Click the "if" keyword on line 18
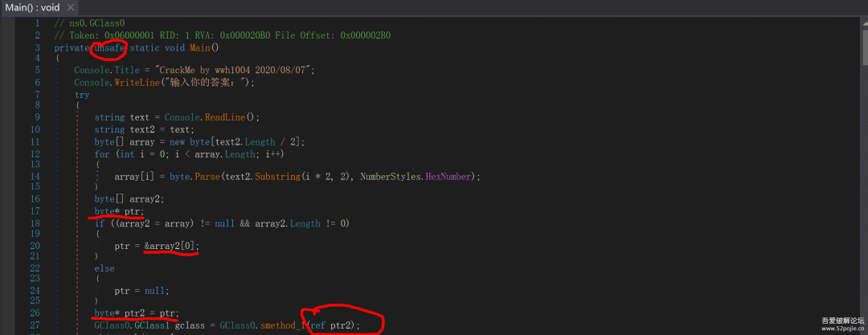This screenshot has height=335, width=868. pyautogui.click(x=99, y=223)
